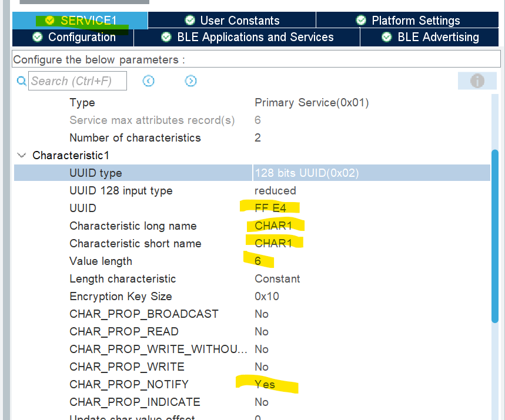The width and height of the screenshot is (505, 420).
Task: Click the vertical scrollbar thumb
Action: coord(494,236)
